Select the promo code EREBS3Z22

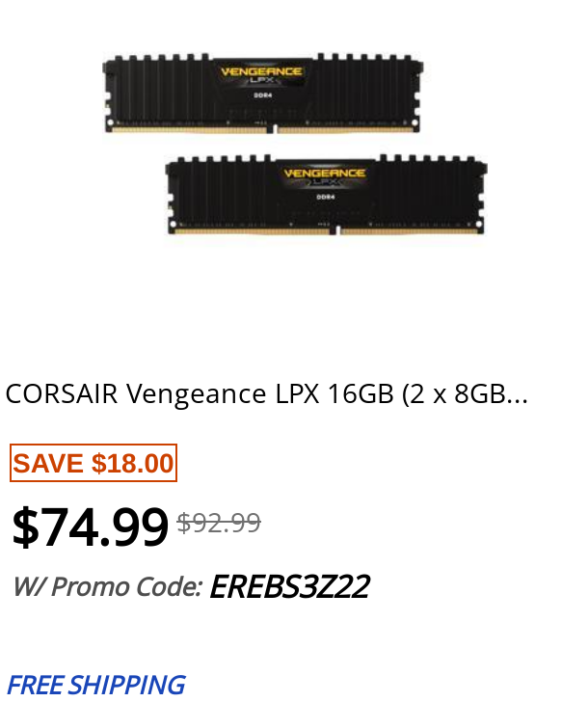coord(289,586)
